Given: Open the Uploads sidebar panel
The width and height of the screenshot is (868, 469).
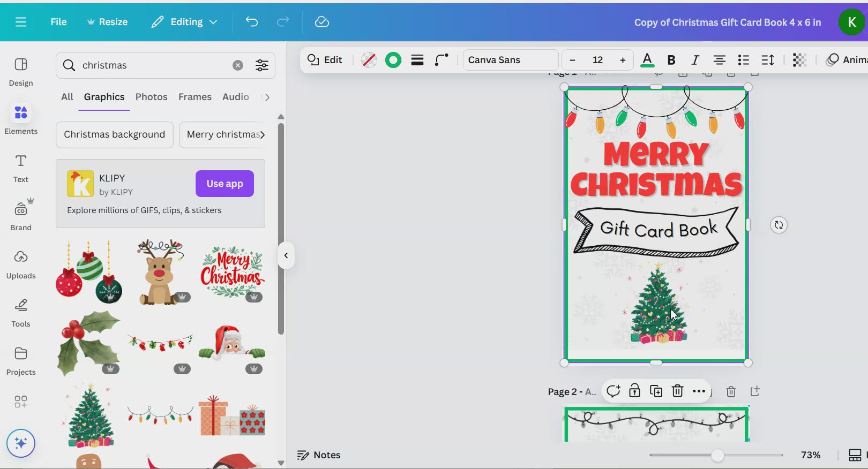Looking at the screenshot, I should (21, 263).
